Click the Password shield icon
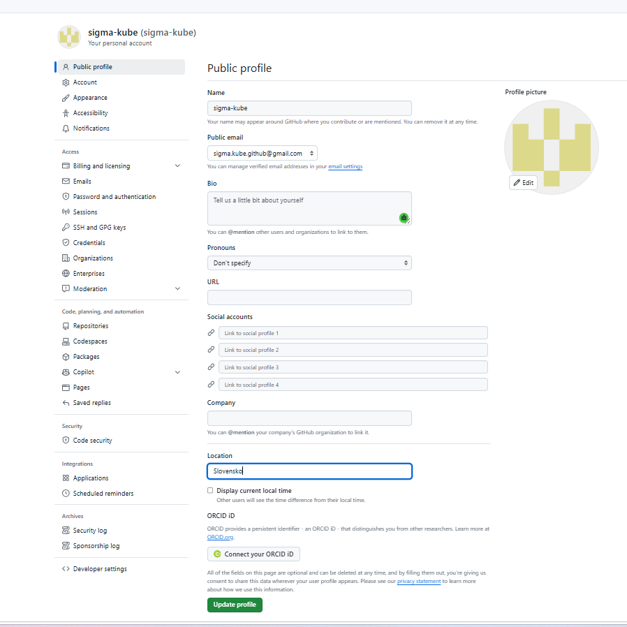 tap(66, 196)
